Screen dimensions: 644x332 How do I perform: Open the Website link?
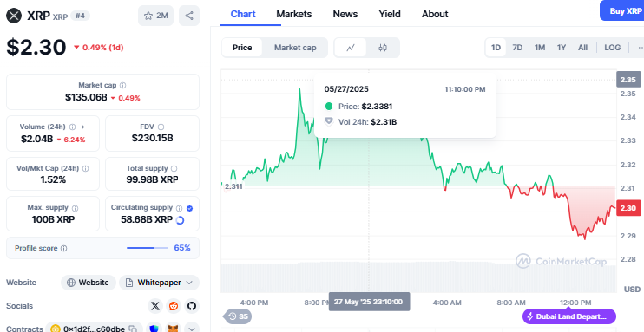point(89,283)
